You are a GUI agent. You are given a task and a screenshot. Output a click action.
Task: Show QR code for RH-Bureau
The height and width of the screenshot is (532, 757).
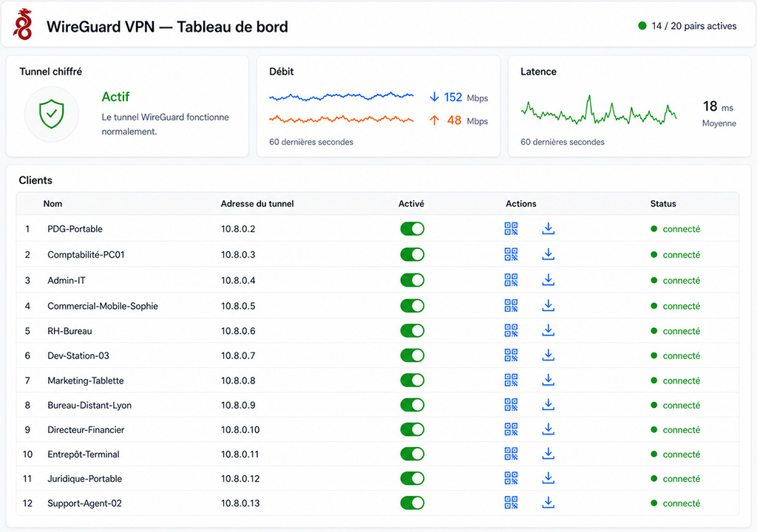pos(511,330)
